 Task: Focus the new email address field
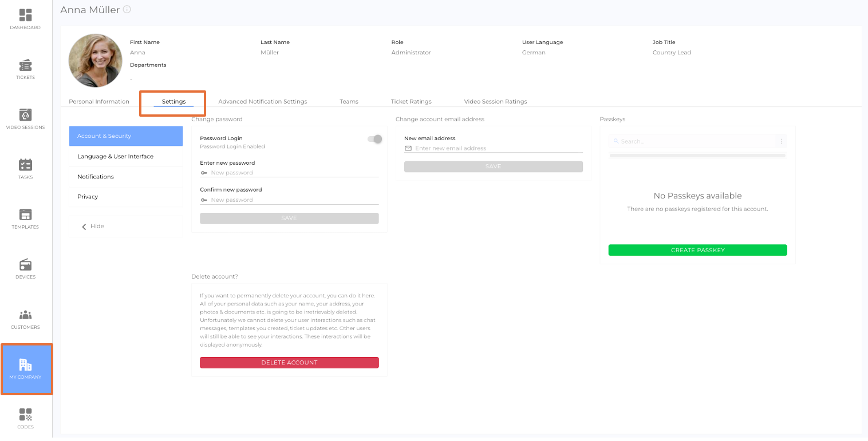coord(497,148)
